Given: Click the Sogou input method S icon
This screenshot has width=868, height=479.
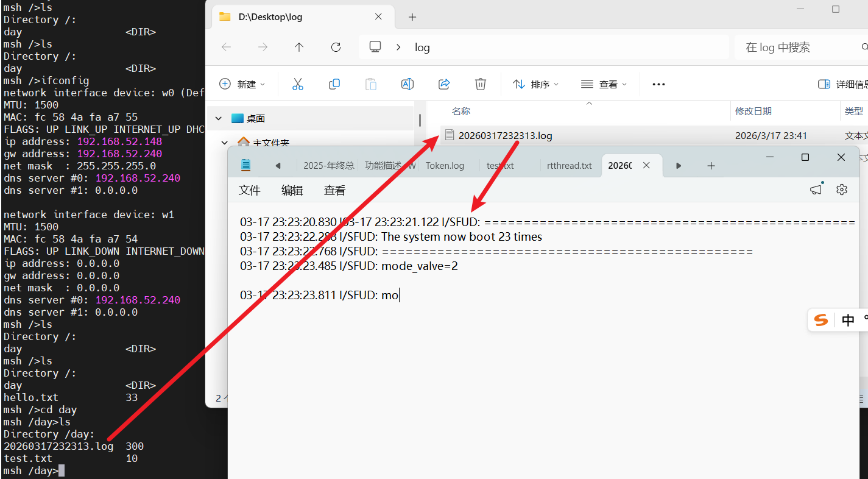Looking at the screenshot, I should coord(822,320).
